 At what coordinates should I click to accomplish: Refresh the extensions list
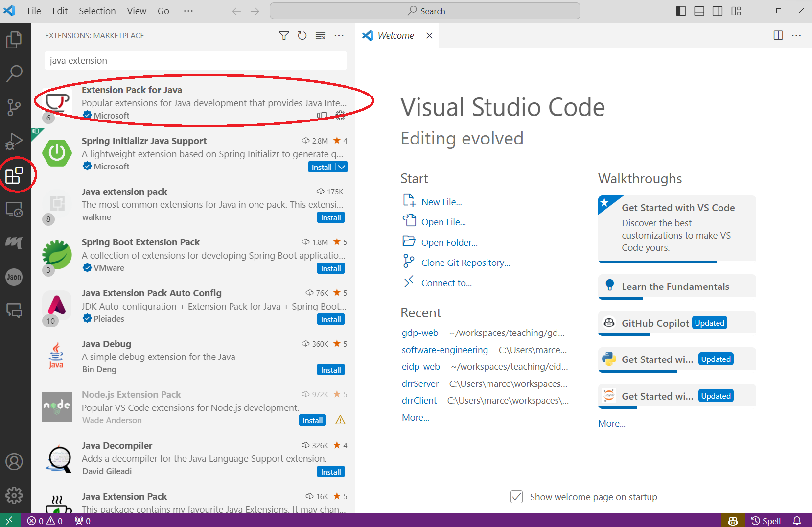(302, 35)
